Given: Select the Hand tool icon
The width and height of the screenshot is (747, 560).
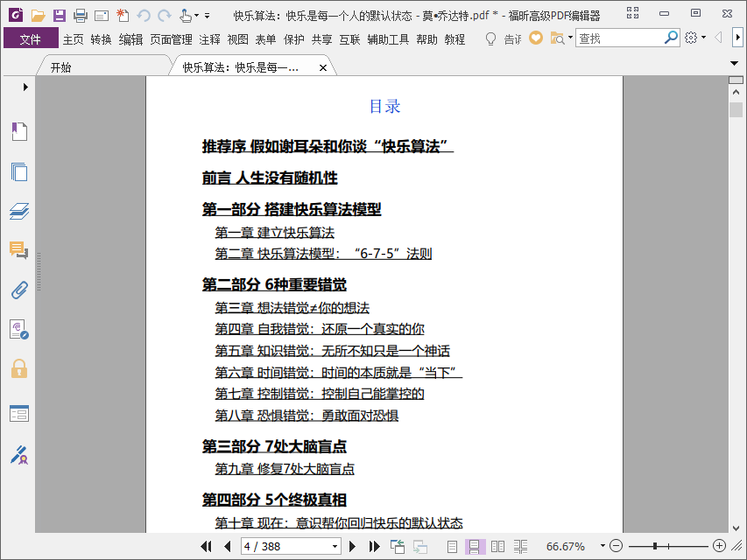Looking at the screenshot, I should click(x=186, y=16).
